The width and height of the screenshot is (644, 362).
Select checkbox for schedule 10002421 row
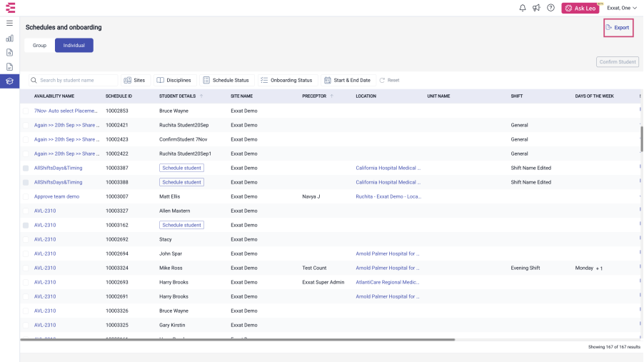tap(26, 126)
